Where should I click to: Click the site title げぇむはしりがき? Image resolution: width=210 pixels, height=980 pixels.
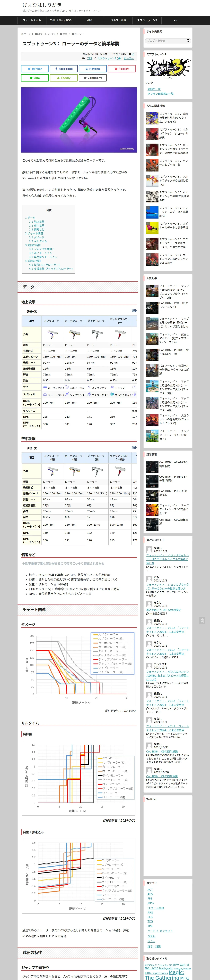click(x=42, y=5)
